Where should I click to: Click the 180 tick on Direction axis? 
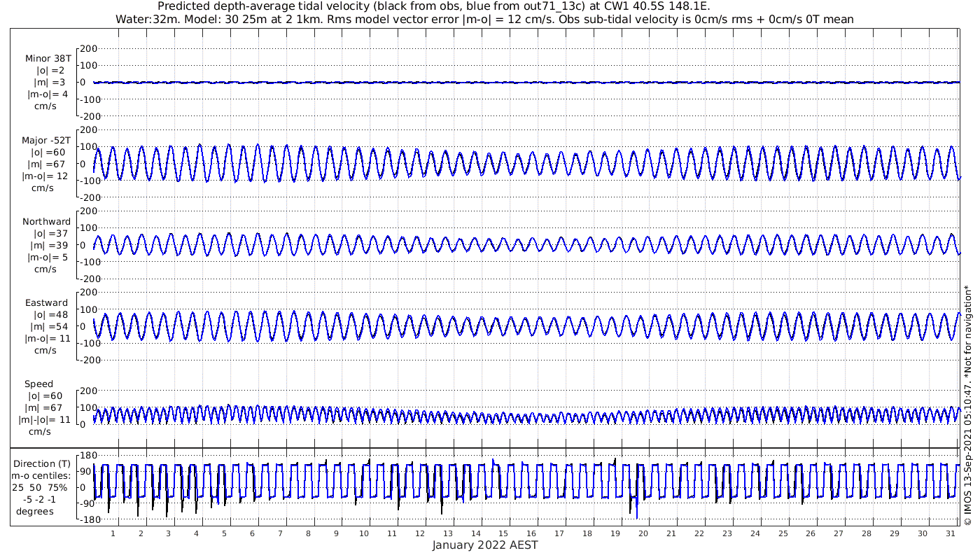pos(88,456)
